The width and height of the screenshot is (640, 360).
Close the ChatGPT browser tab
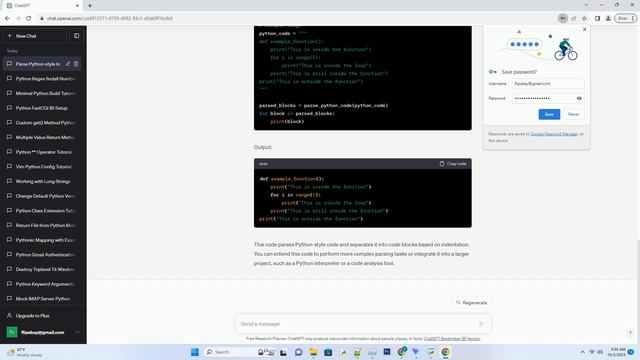coord(77,6)
